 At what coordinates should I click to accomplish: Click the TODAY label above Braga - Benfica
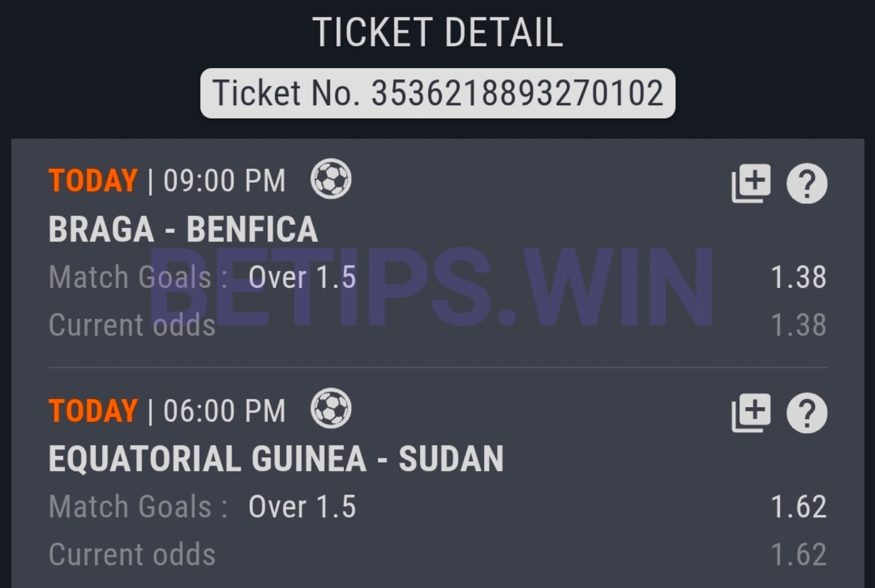[93, 181]
